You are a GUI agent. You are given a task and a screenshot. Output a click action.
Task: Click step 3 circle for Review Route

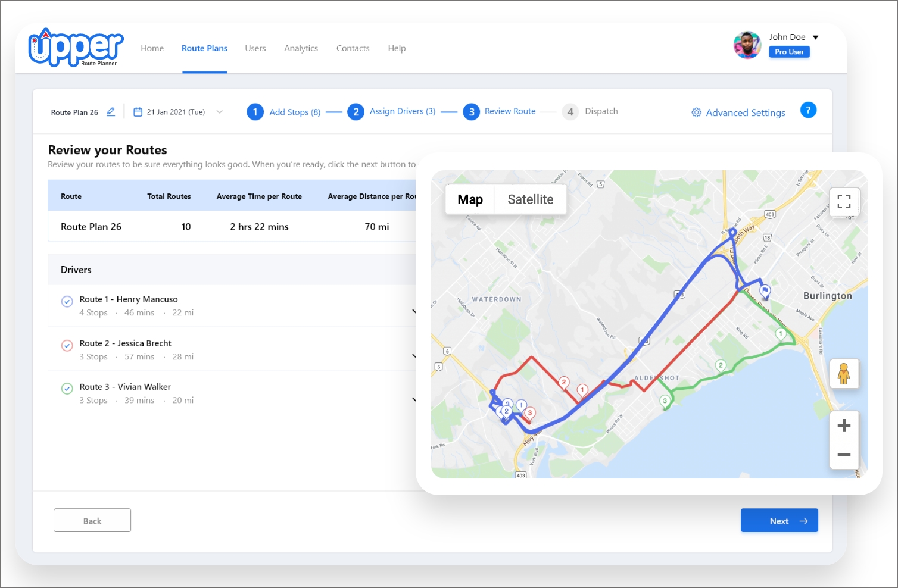click(x=471, y=111)
